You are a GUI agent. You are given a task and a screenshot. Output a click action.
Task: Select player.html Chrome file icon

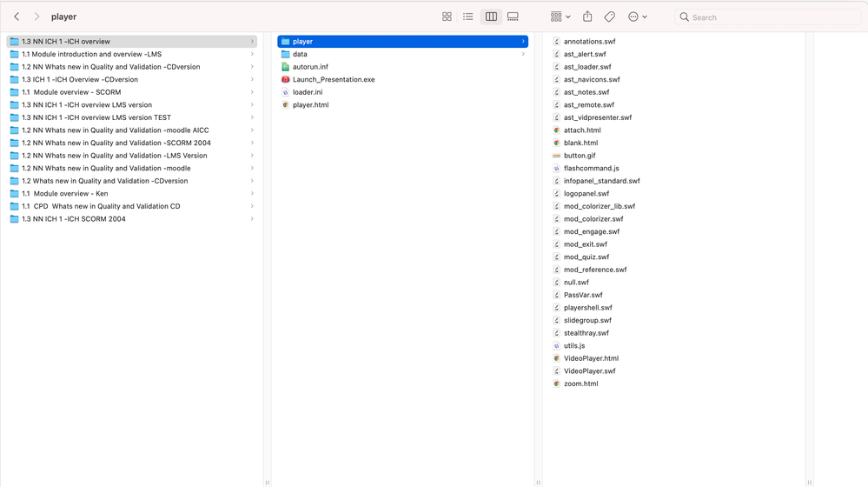pos(286,104)
